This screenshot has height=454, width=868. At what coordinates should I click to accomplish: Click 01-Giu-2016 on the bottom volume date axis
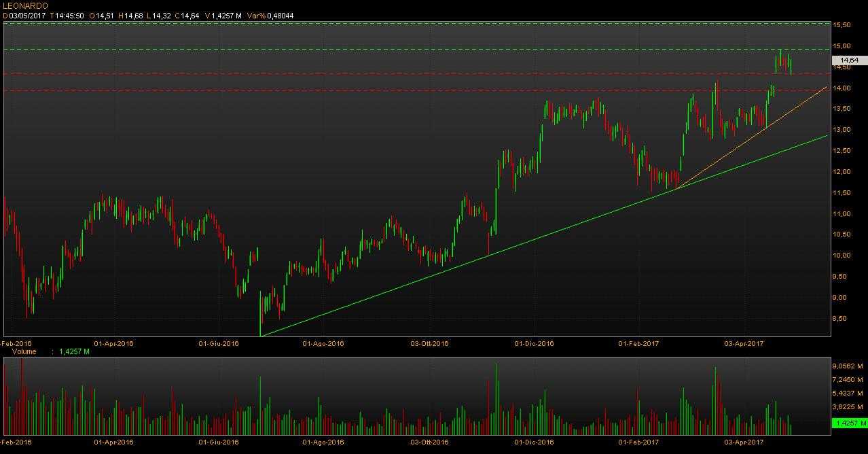219,442
